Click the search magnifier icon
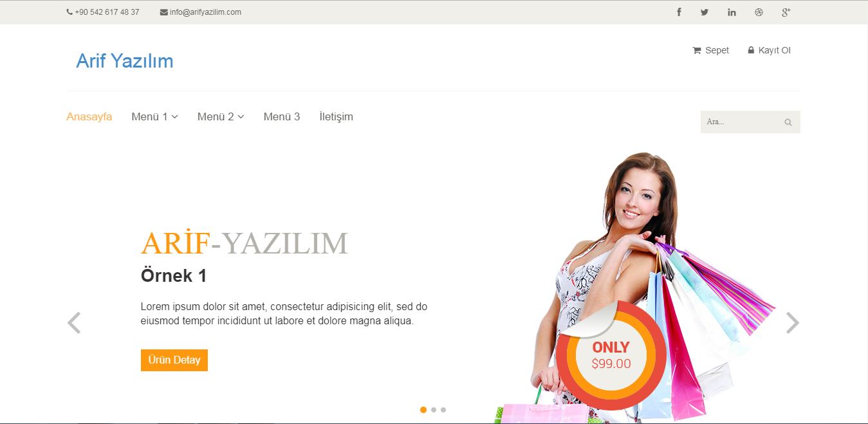 [x=788, y=122]
